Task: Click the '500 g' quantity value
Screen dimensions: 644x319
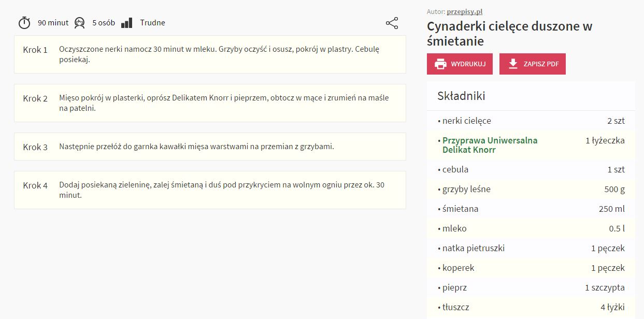Action: tap(614, 189)
